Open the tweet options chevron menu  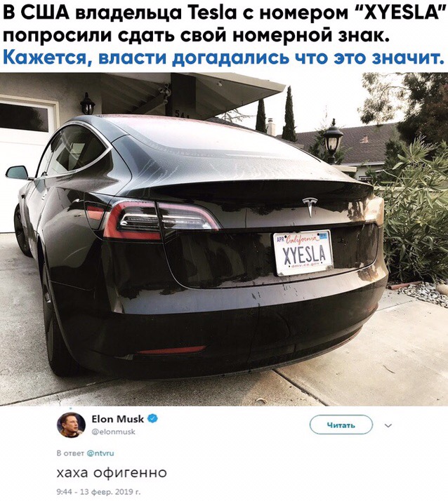click(388, 426)
